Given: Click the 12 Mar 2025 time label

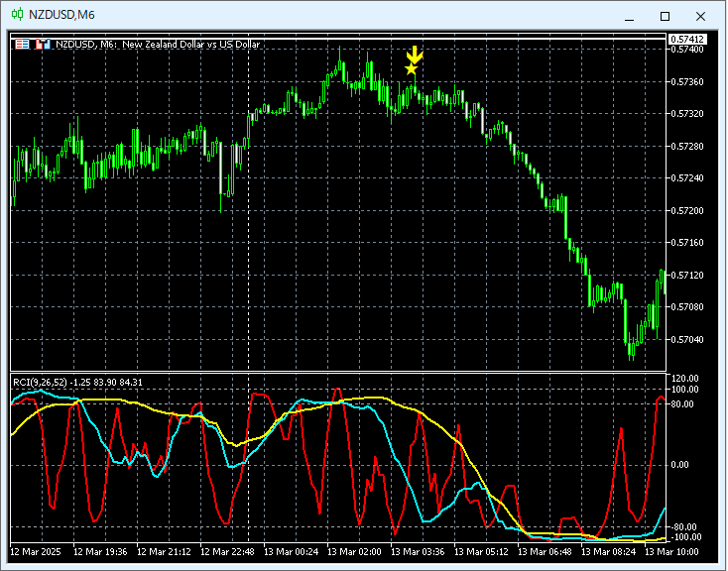Looking at the screenshot, I should pyautogui.click(x=36, y=552).
